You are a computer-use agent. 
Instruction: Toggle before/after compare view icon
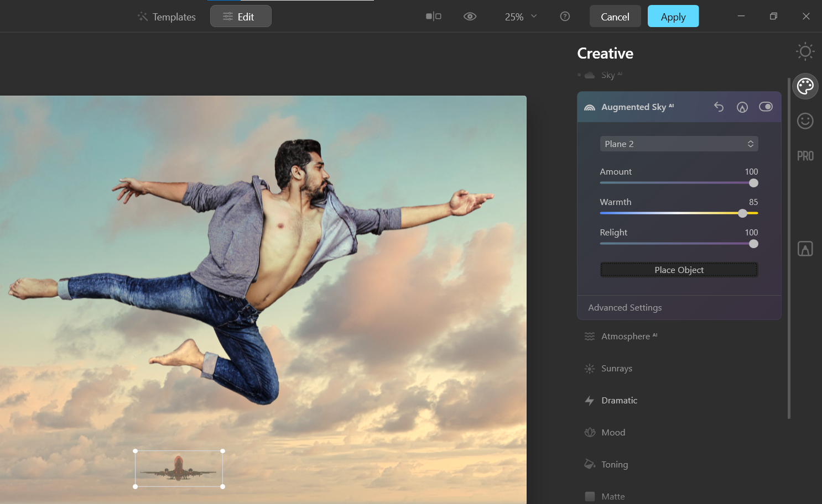click(x=434, y=17)
